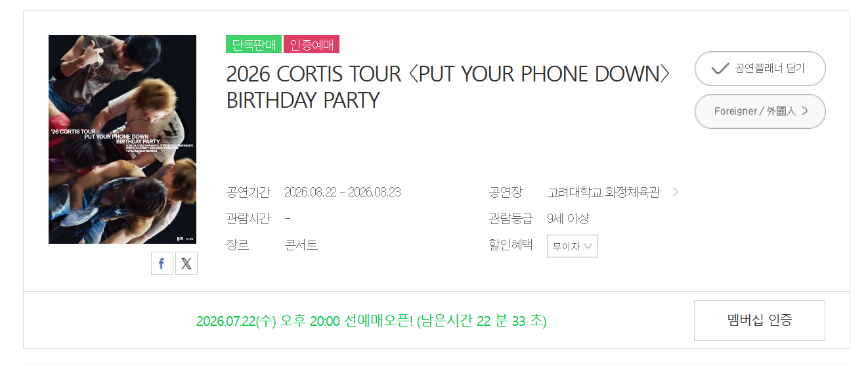This screenshot has width=868, height=366.
Task: Click the green 선예매오픈 countdown text
Action: [371, 321]
